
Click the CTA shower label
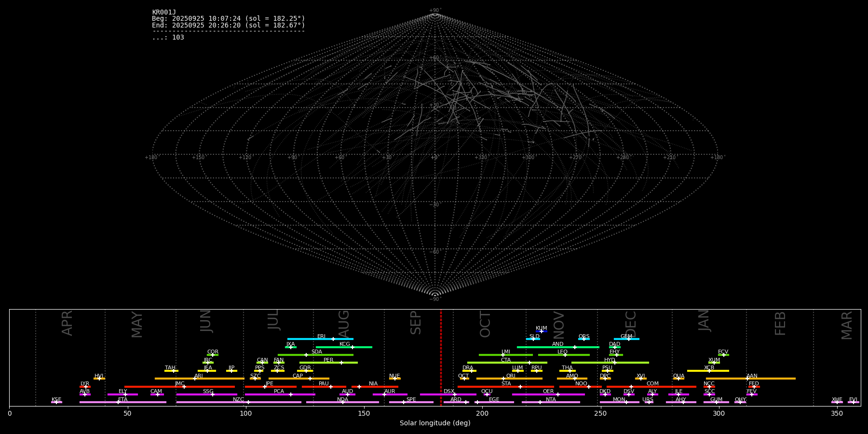tap(505, 360)
